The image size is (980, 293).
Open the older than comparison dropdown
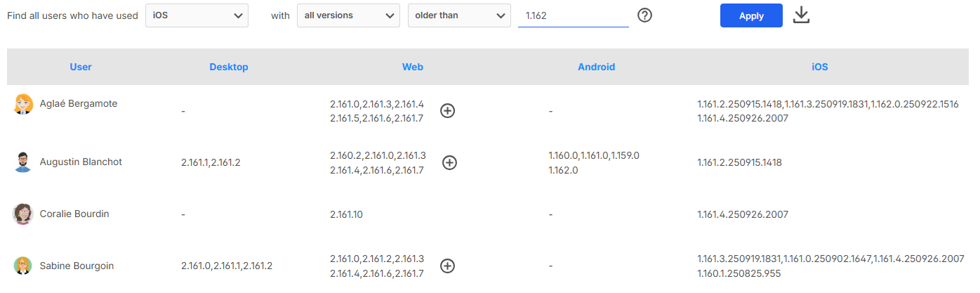[459, 15]
